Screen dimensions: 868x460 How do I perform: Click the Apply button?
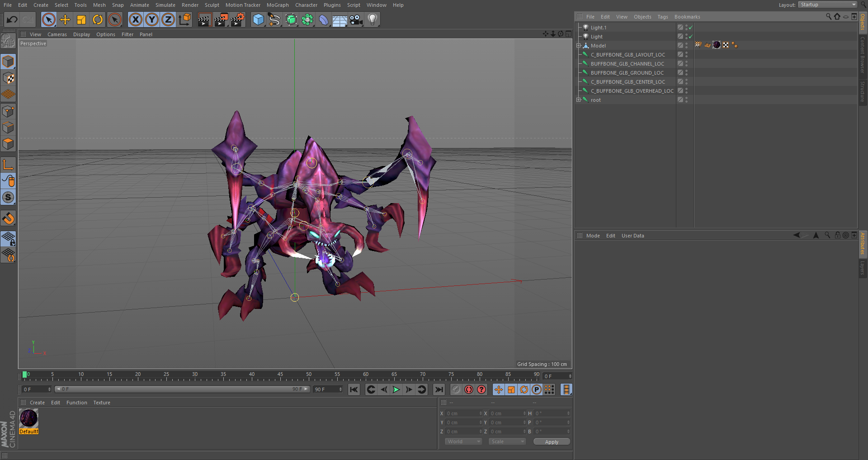point(552,442)
